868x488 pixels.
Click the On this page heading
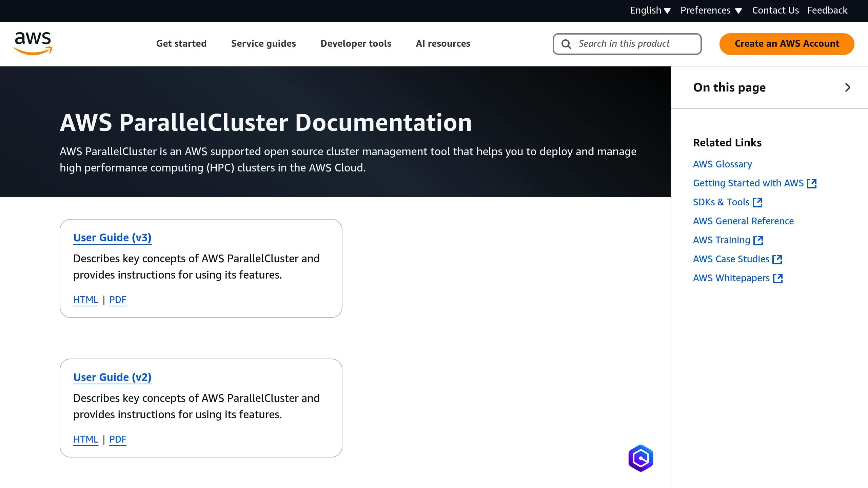coord(729,87)
